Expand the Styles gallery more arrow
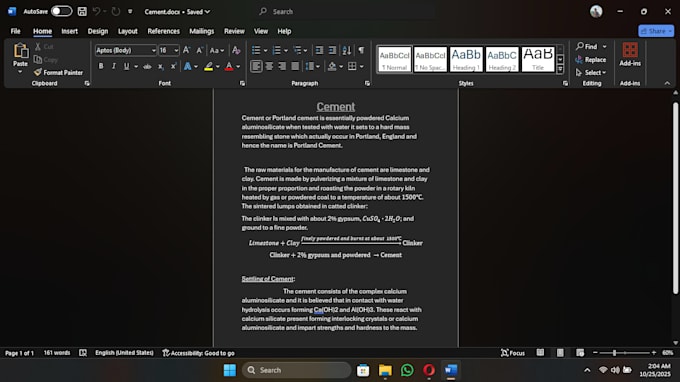The image size is (680, 382). point(560,69)
